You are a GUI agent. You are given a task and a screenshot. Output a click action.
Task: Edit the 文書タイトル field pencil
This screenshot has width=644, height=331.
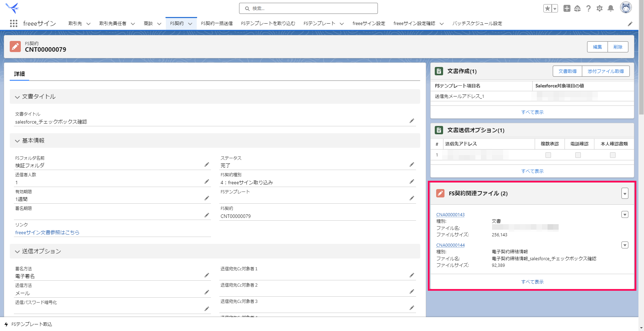point(412,121)
